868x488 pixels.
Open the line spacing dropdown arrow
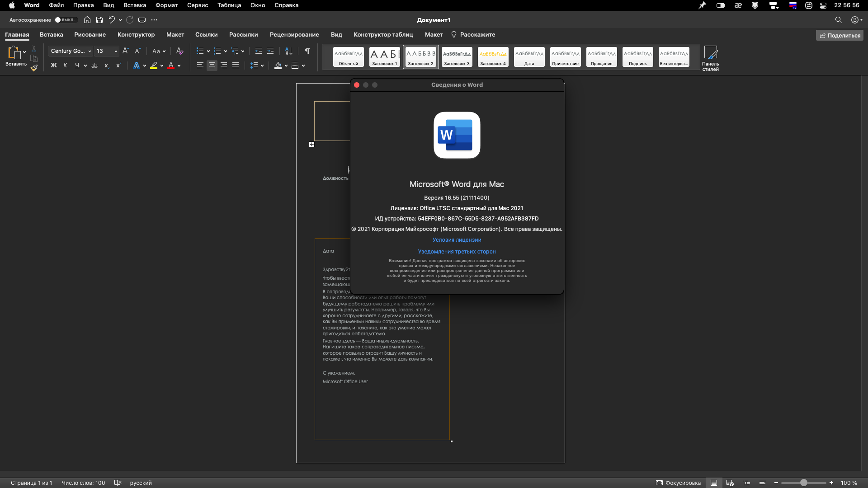coord(262,66)
